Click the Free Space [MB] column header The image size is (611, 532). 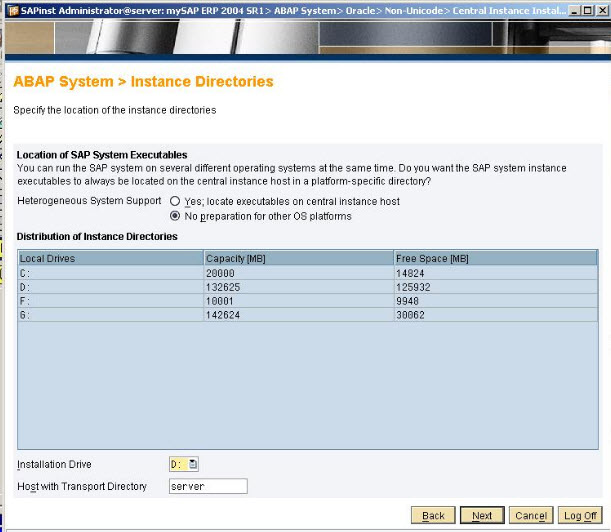[496, 258]
